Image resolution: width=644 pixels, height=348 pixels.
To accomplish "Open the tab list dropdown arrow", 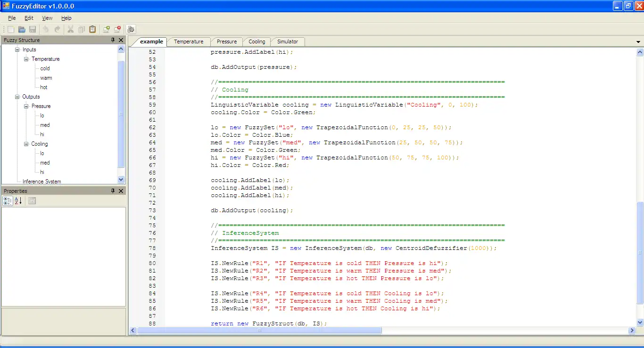I will (638, 42).
